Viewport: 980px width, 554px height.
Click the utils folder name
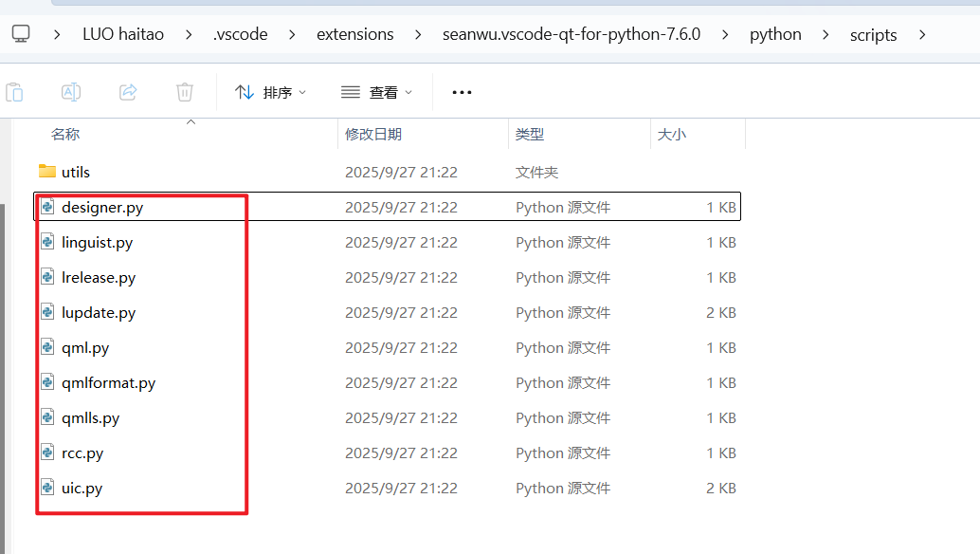coord(76,172)
